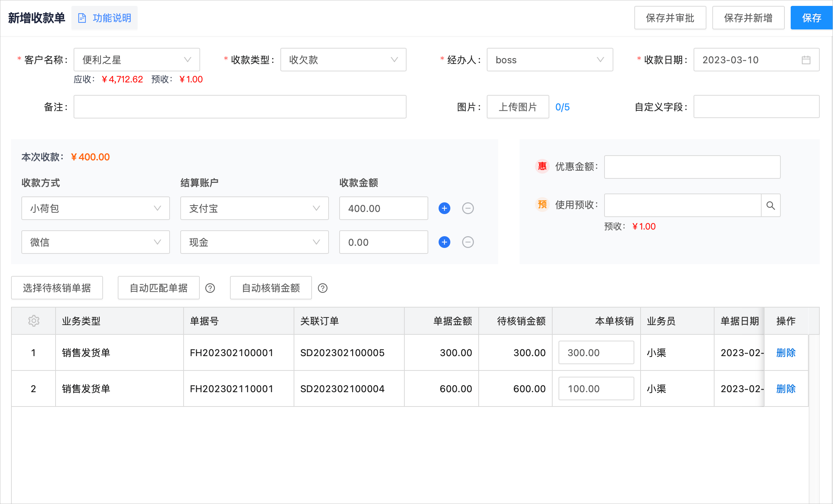Screen dimensions: 833x504
Task: Remove the 微信 payment row
Action: pyautogui.click(x=468, y=242)
